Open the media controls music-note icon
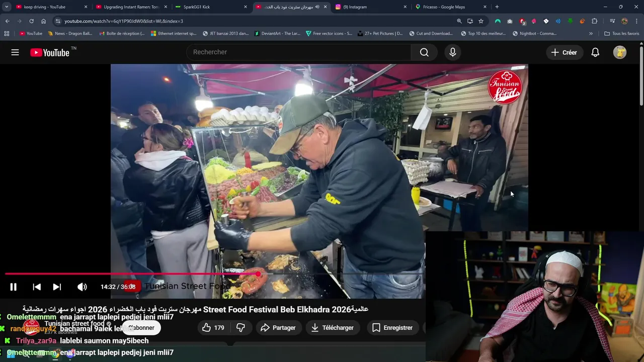644x362 pixels. click(x=612, y=21)
